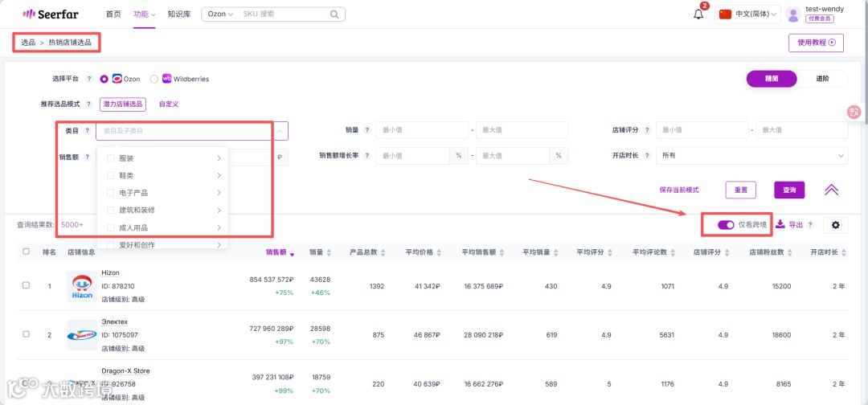
Task: Click help icon beside 导出
Action: (x=810, y=225)
